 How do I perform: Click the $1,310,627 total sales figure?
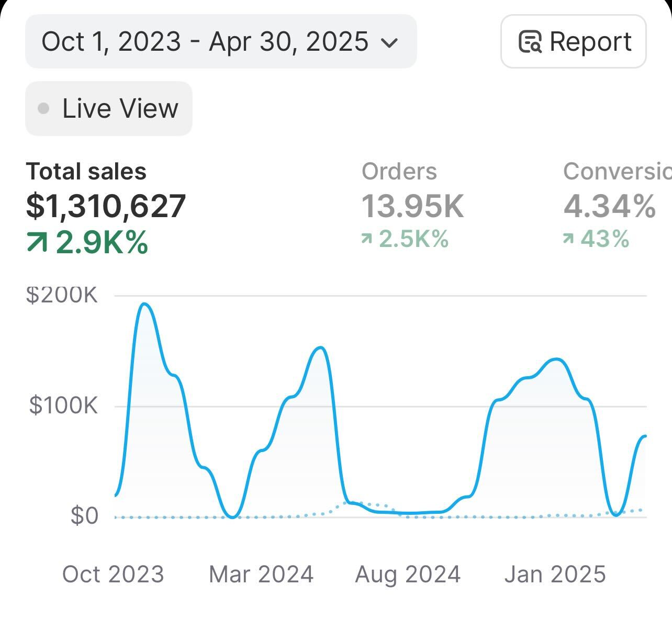pos(106,206)
